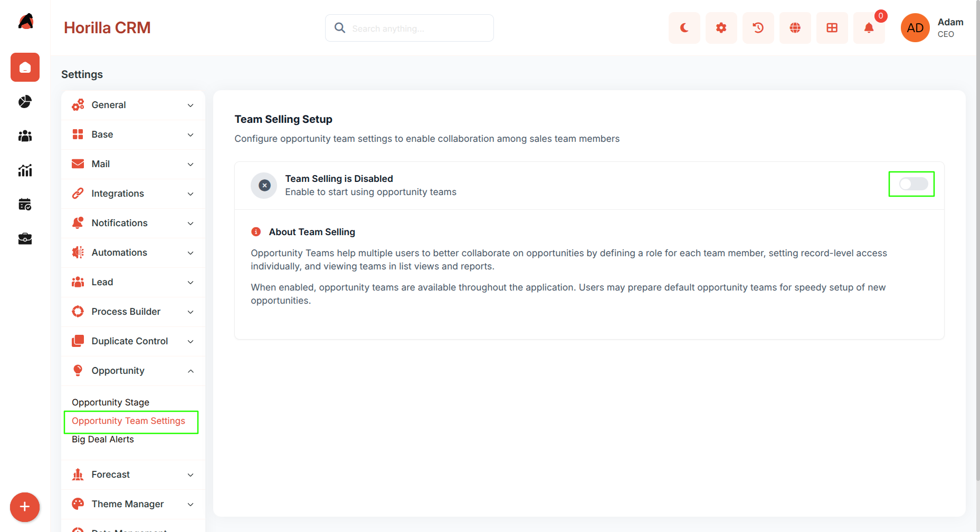Enable the Team Selling toggle switch
The height and width of the screenshot is (532, 980).
coord(913,184)
